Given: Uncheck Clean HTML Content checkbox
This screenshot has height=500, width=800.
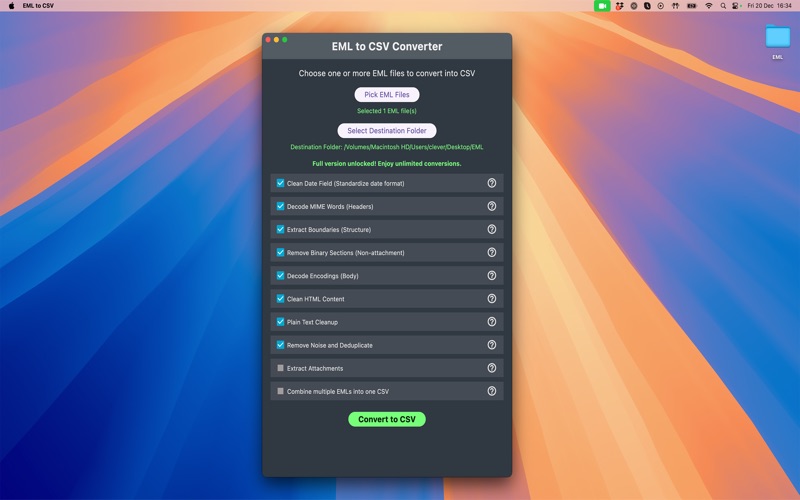Looking at the screenshot, I should click(280, 298).
